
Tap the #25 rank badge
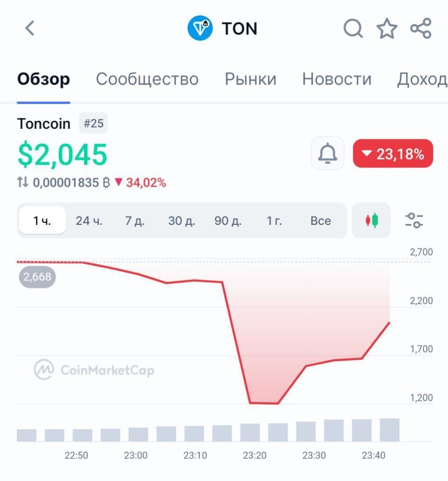pyautogui.click(x=93, y=123)
